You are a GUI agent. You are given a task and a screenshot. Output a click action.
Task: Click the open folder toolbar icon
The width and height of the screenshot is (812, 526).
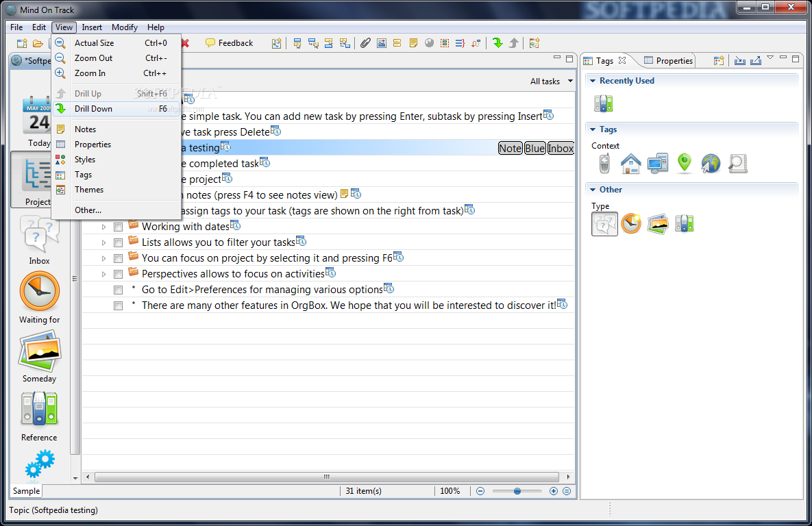38,43
